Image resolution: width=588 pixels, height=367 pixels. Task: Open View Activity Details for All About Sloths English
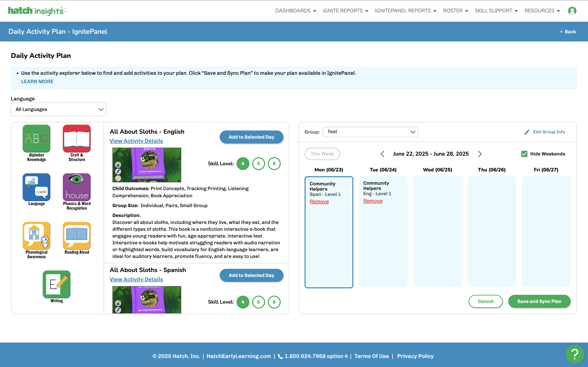click(136, 141)
